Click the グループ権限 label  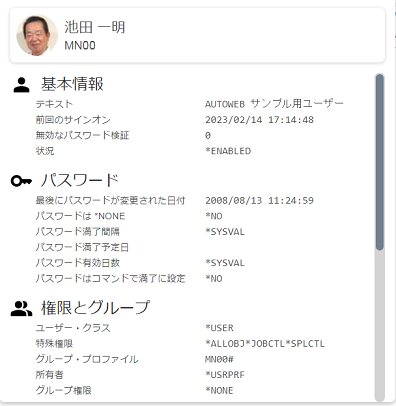(63, 390)
